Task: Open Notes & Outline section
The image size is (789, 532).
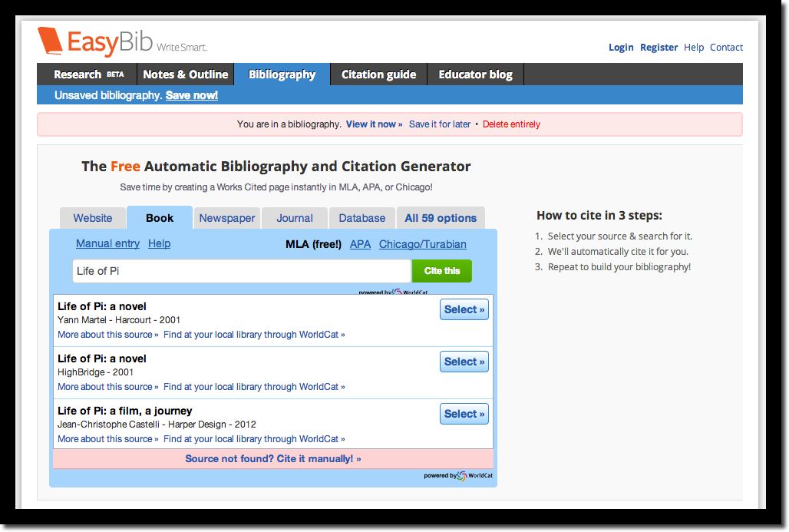Action: pos(185,74)
